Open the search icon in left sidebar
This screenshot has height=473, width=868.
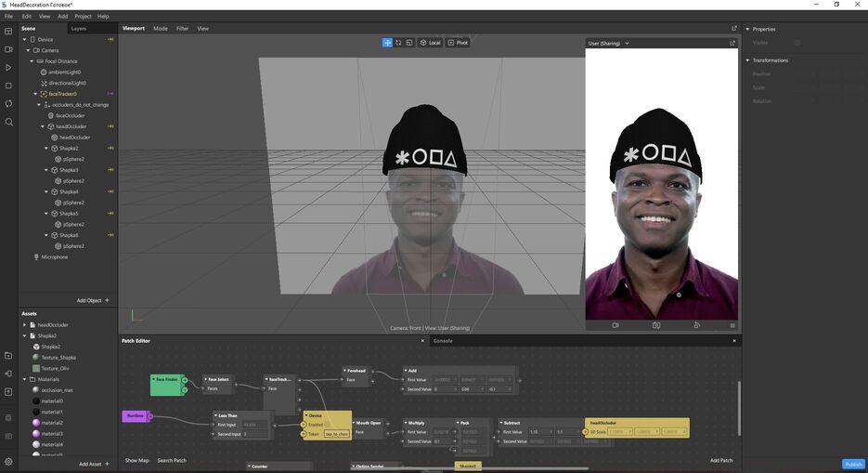tap(8, 122)
